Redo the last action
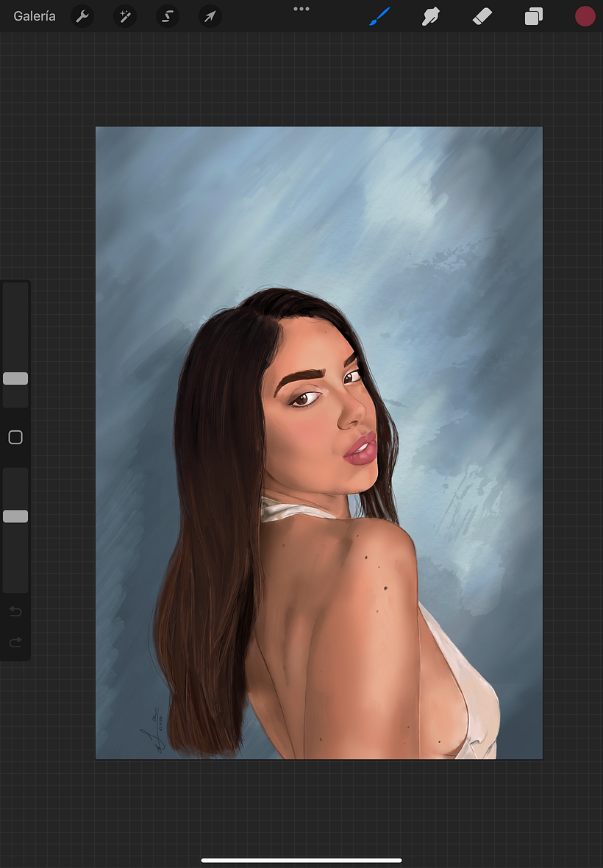Viewport: 603px width, 868px height. point(15,642)
